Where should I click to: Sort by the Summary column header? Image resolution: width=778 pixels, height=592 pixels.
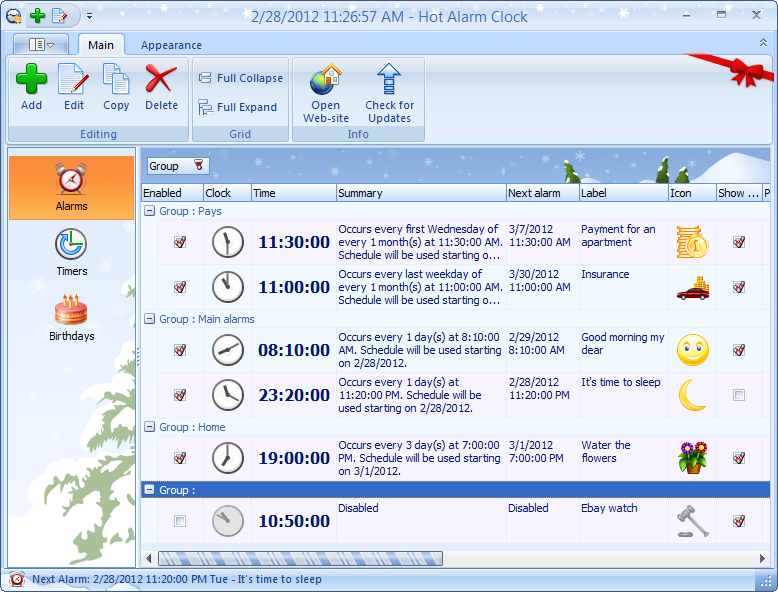[x=421, y=193]
